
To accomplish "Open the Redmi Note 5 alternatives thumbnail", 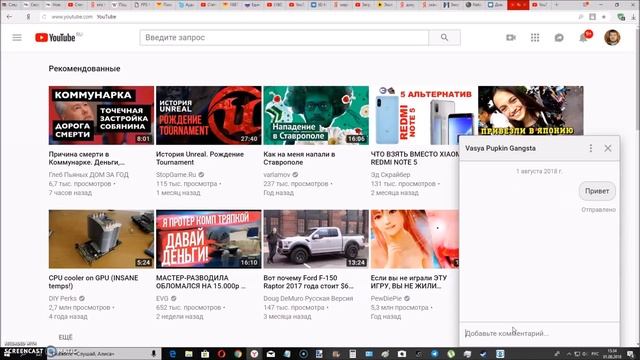I will coord(423,115).
